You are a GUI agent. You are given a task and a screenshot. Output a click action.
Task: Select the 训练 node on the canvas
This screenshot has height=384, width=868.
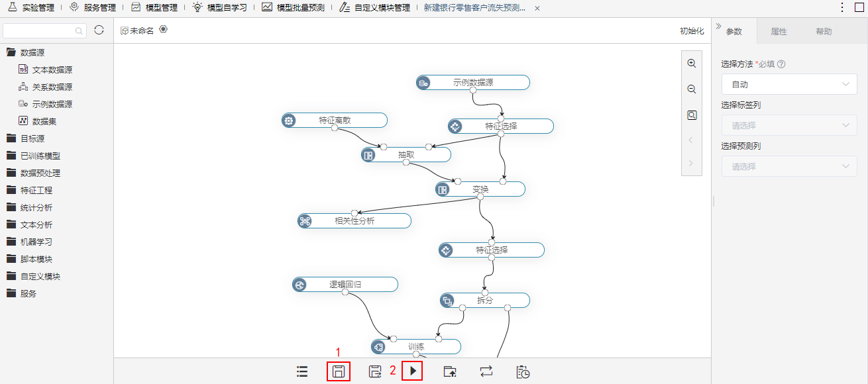coord(415,346)
